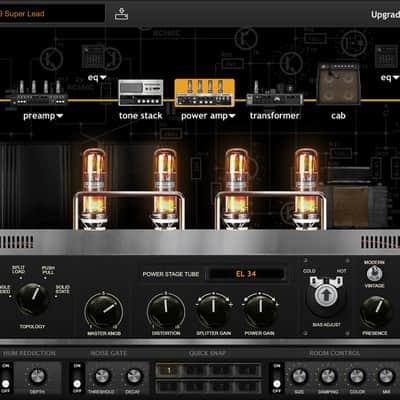Toggle the Noise Gate on/off switch
Image resolution: width=400 pixels, height=400 pixels.
coord(77,378)
